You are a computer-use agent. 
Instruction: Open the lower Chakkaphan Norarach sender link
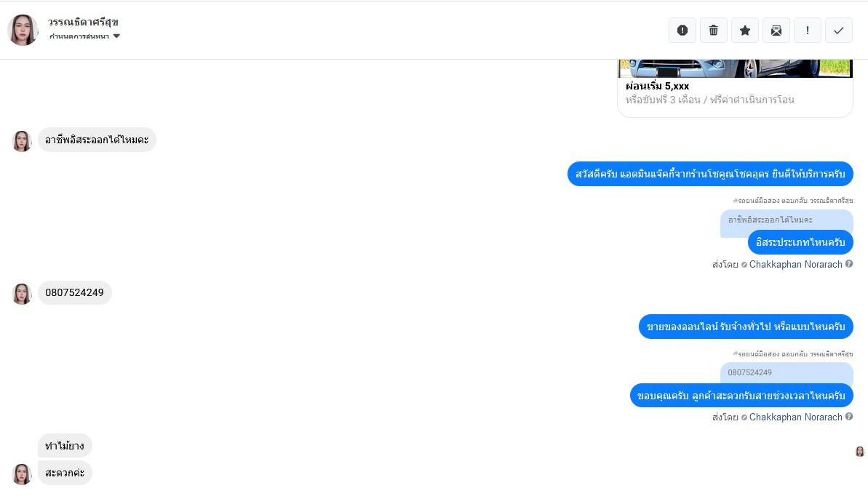tap(795, 417)
